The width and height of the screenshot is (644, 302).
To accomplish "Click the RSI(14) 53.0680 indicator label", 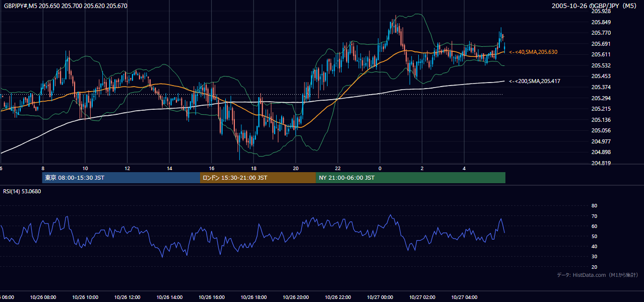I will 22,191.
